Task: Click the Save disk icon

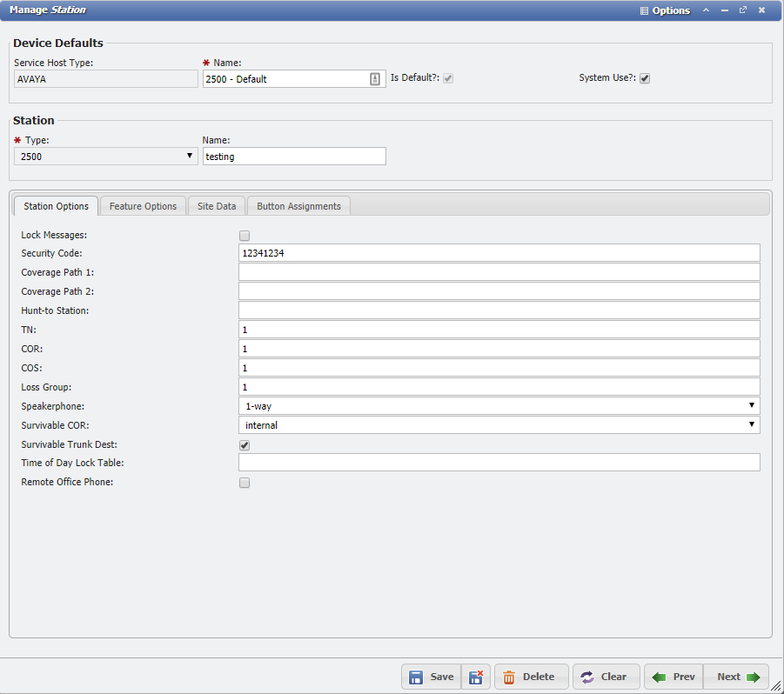Action: click(416, 677)
